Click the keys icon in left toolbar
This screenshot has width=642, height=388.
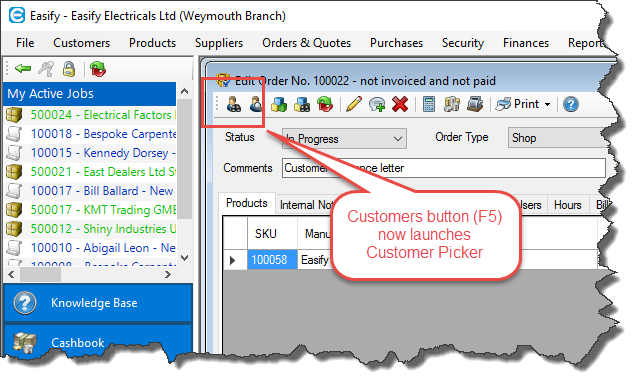coord(46,69)
